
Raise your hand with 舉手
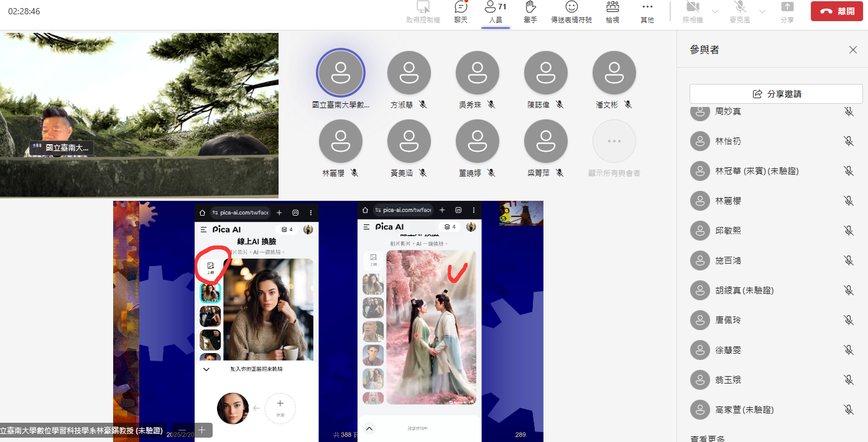[x=530, y=12]
